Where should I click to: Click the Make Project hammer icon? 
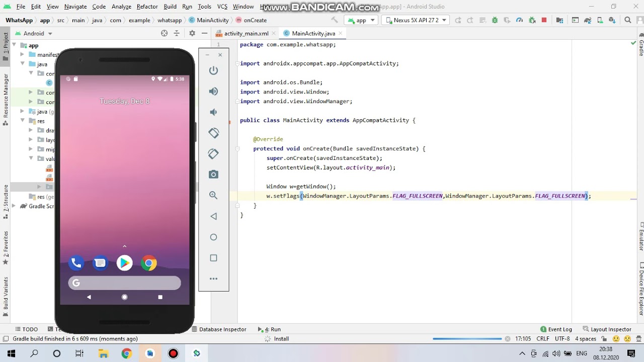(x=335, y=20)
